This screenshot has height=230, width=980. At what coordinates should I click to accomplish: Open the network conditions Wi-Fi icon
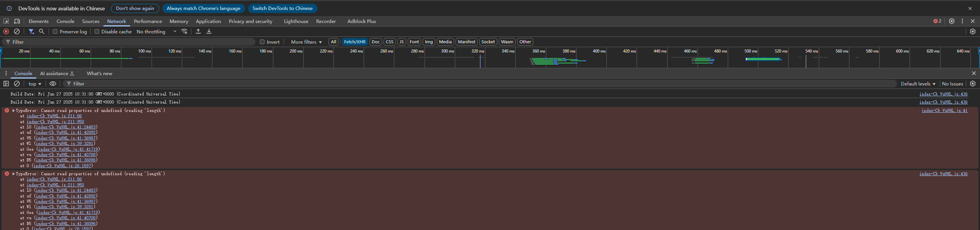(185, 31)
